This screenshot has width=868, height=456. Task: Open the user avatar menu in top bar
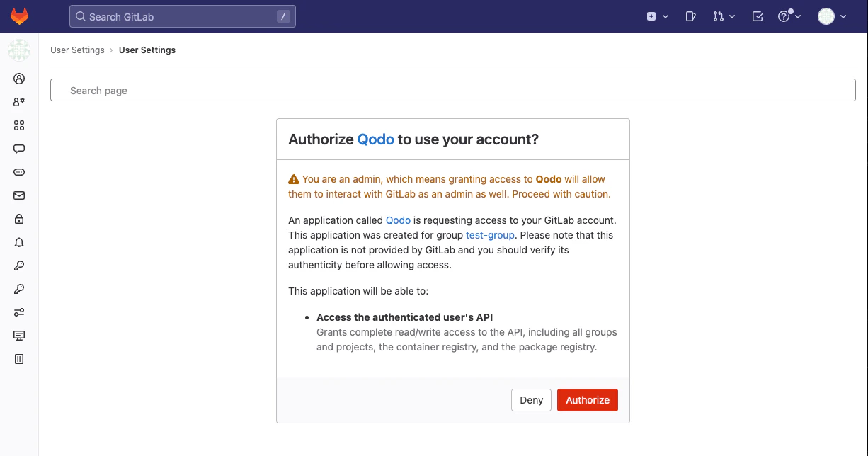click(832, 16)
